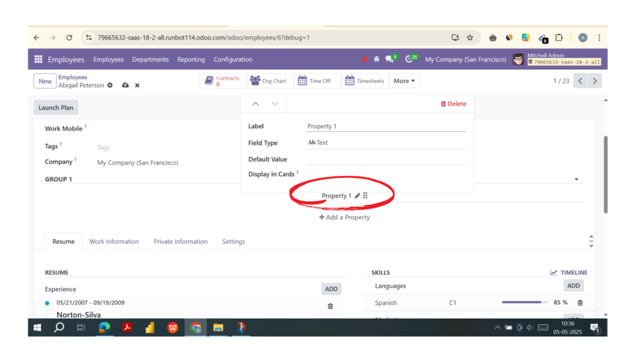
Task: Click the Delete button in the property popover
Action: tap(453, 103)
